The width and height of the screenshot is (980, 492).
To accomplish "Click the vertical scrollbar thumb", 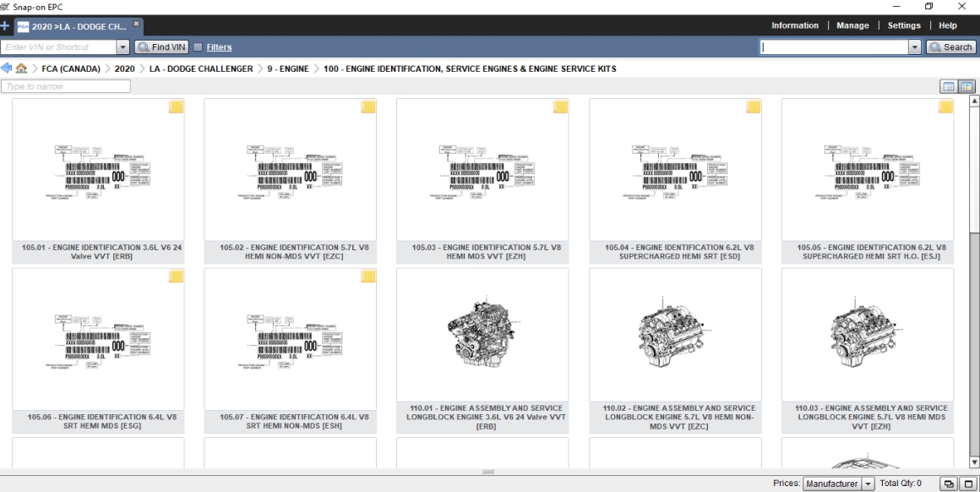I will 974,169.
